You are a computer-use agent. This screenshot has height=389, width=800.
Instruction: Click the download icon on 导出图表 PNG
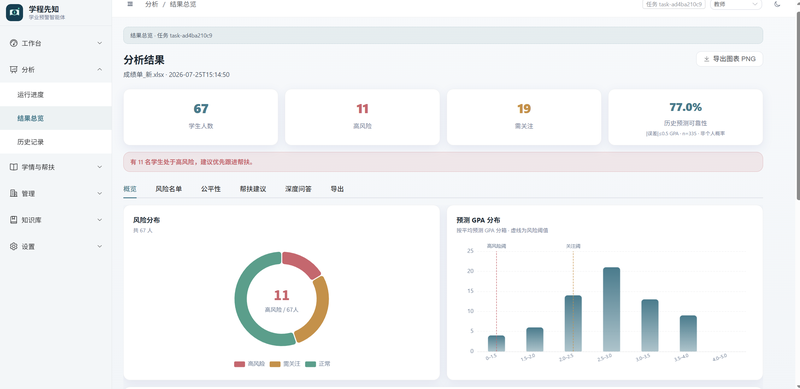(707, 59)
